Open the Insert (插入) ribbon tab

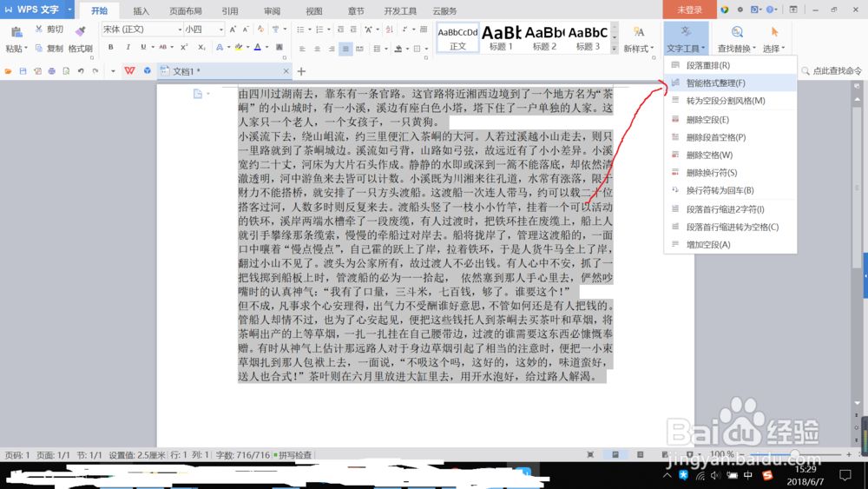[141, 11]
